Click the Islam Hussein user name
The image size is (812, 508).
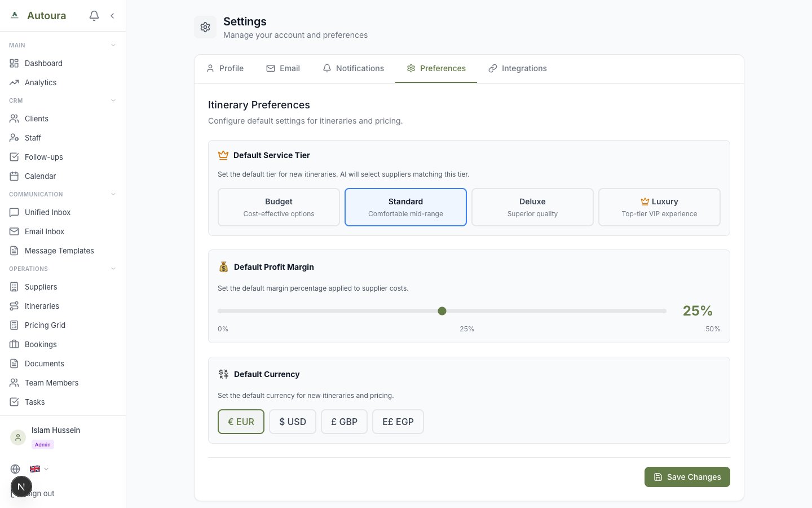click(x=56, y=430)
